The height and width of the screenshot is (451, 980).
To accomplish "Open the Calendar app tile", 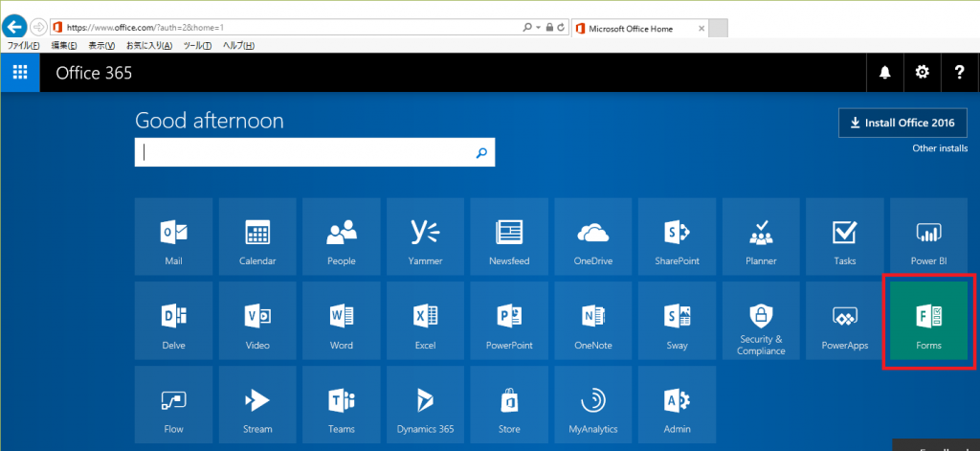I will point(257,237).
